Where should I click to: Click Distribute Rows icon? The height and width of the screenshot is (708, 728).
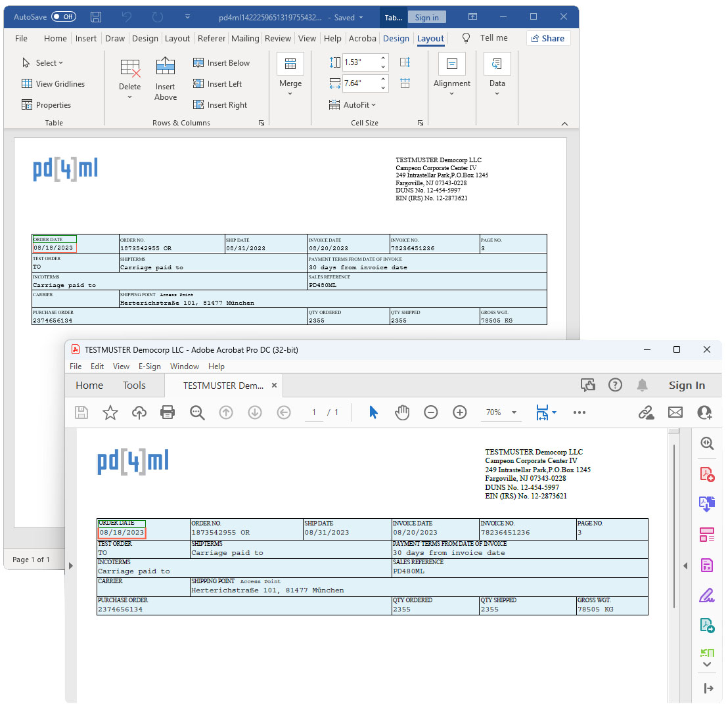(x=405, y=62)
